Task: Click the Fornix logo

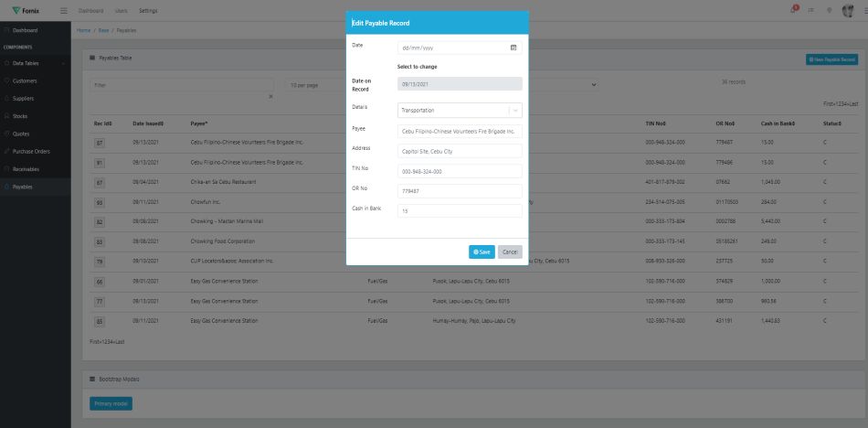Action: tap(26, 10)
